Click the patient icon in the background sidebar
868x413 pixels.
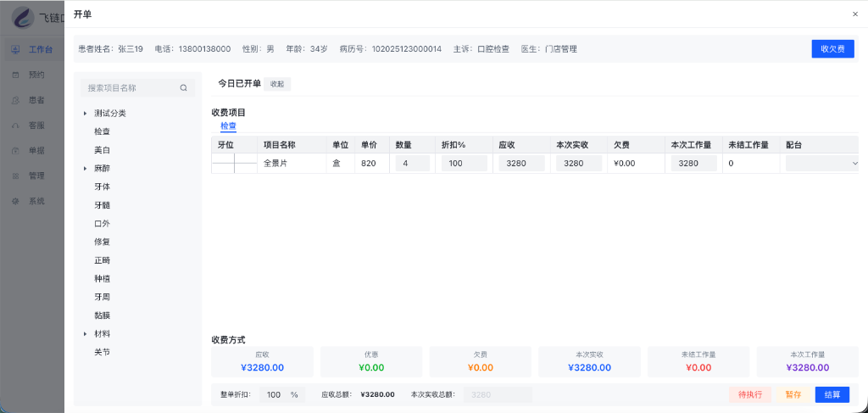click(x=15, y=100)
